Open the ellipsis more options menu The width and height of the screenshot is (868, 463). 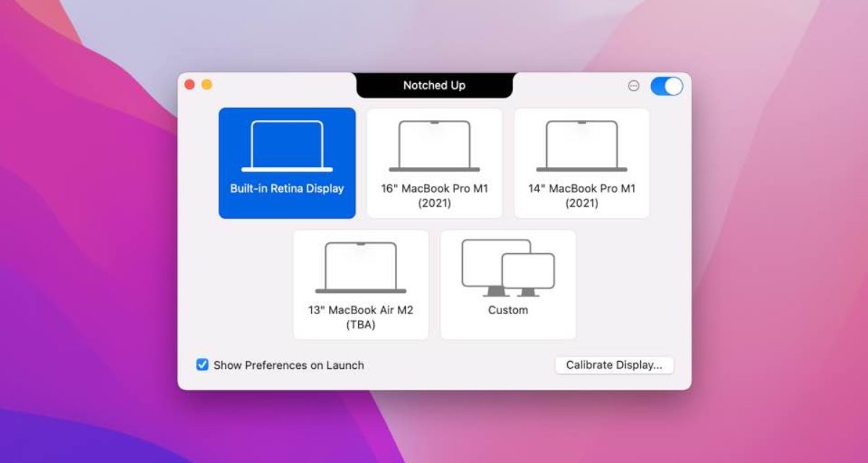634,85
